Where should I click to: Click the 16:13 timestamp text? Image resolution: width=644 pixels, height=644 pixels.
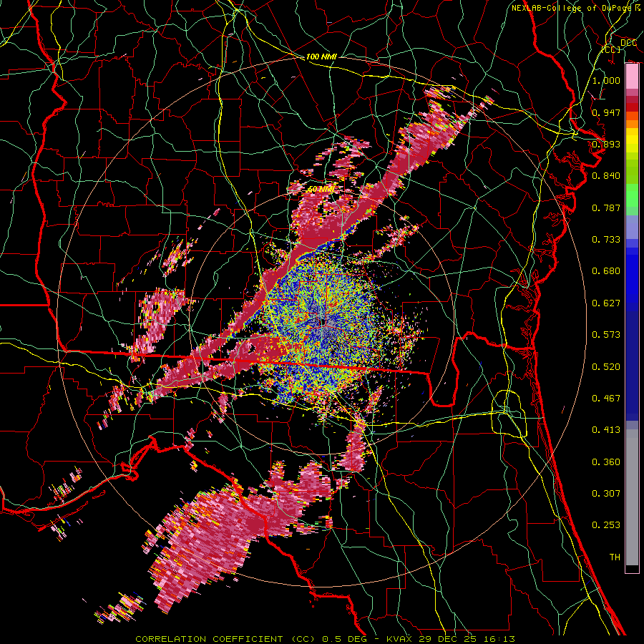pyautogui.click(x=498, y=639)
